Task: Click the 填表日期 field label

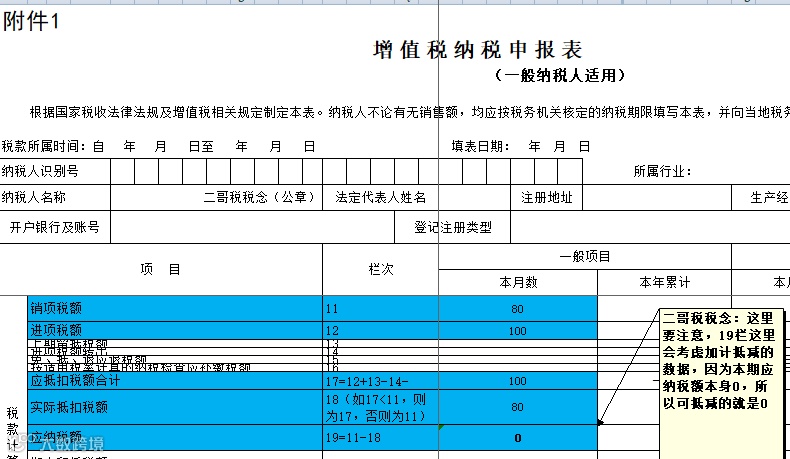Action: 480,147
